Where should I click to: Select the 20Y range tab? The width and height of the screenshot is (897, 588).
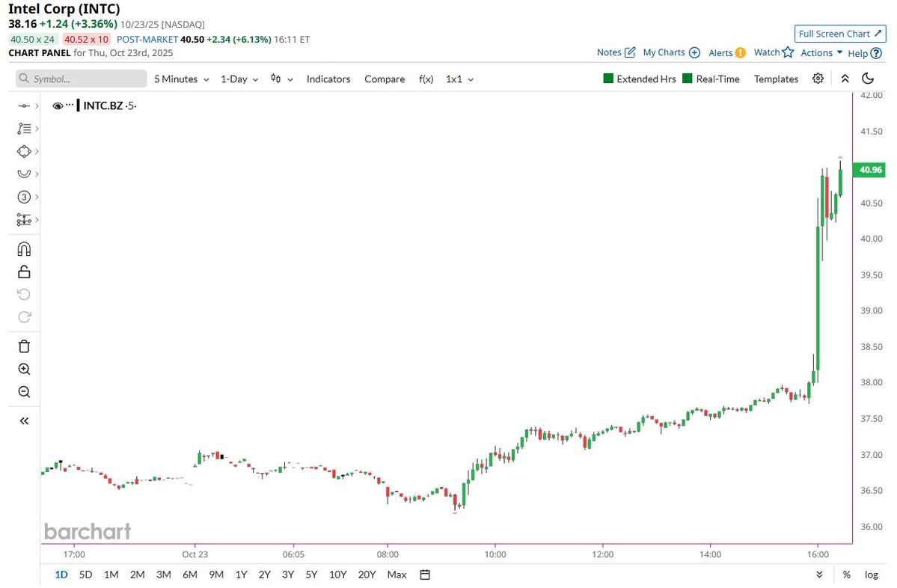click(367, 575)
